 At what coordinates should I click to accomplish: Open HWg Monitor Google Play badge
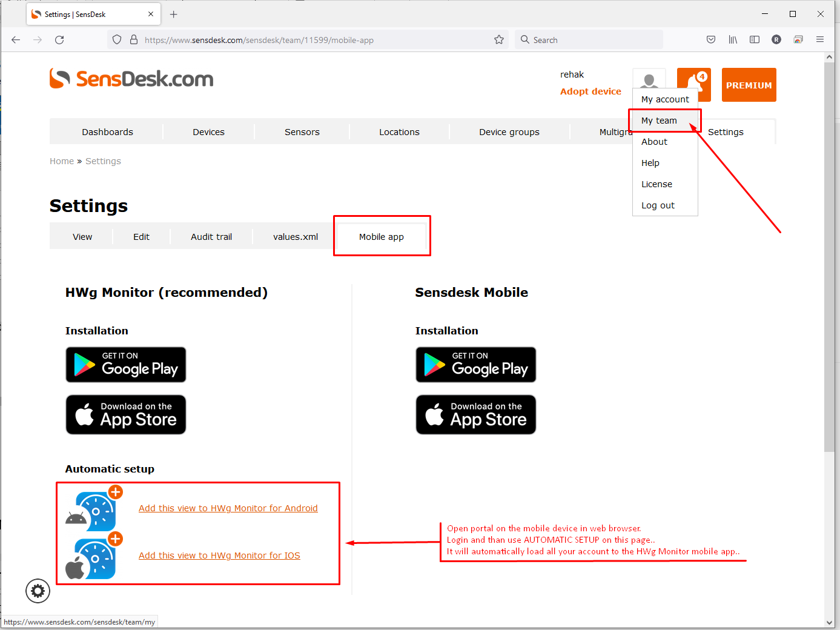pyautogui.click(x=126, y=365)
